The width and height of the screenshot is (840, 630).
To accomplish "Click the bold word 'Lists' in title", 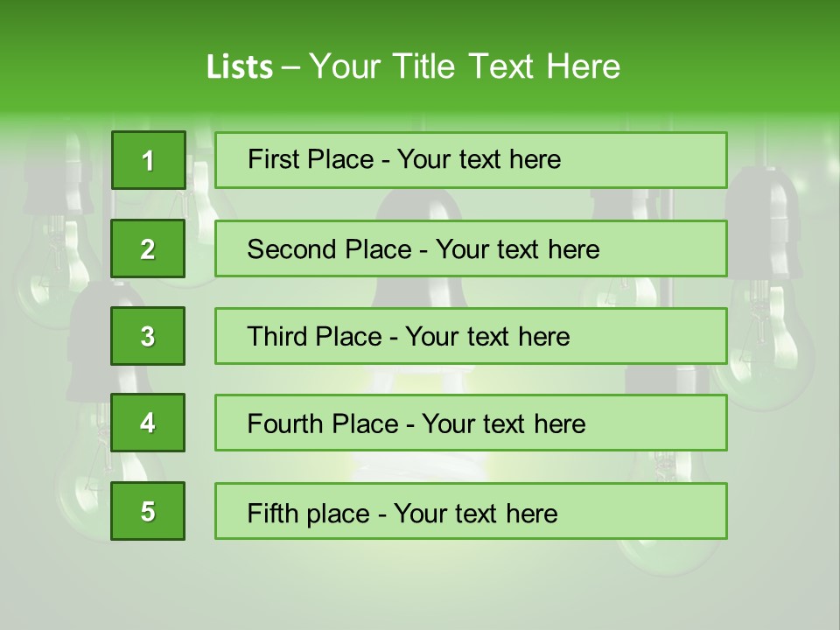I will (239, 66).
